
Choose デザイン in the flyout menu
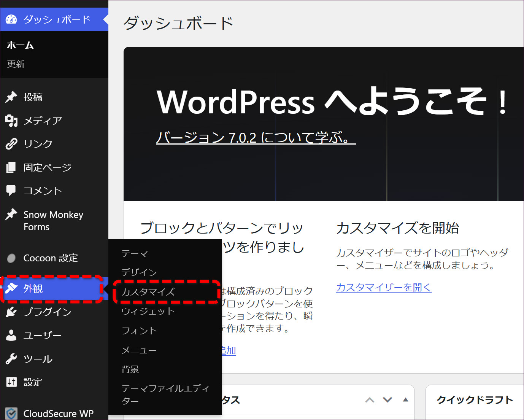(139, 272)
